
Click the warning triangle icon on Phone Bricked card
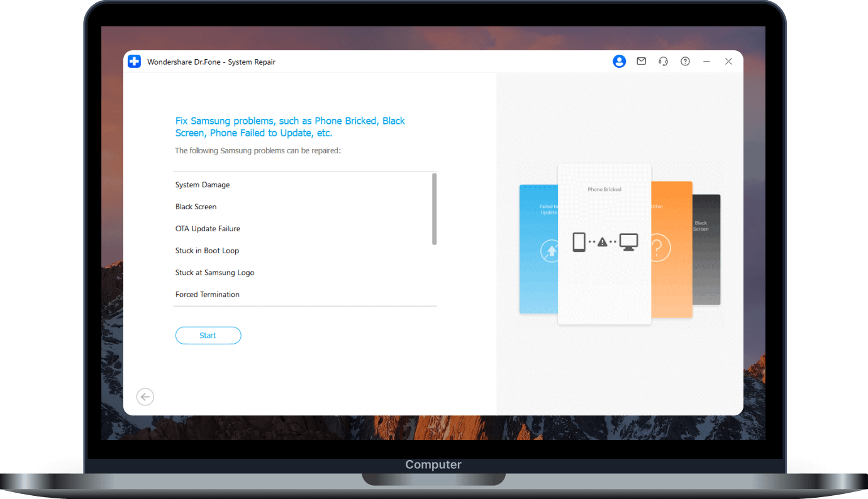tap(603, 242)
